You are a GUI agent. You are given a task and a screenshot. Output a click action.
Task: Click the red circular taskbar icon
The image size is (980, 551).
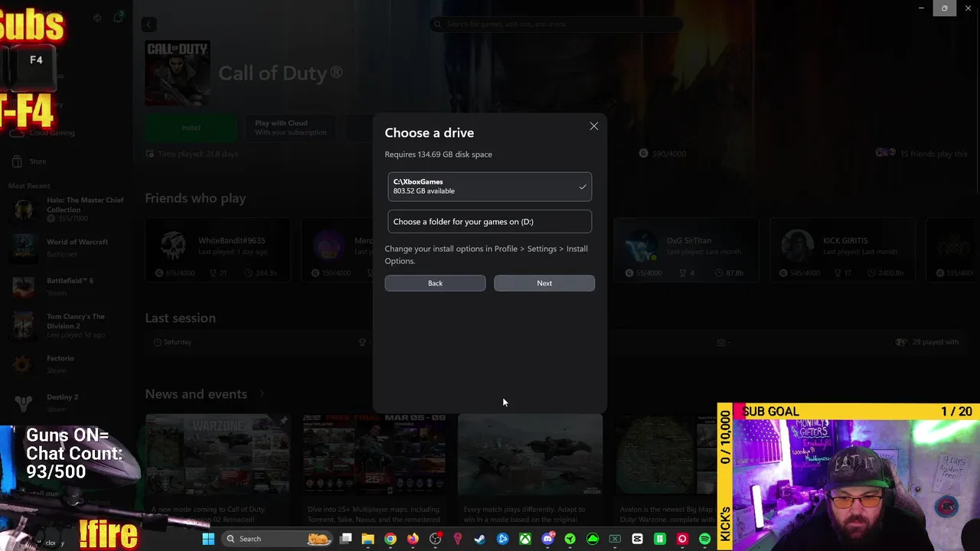(x=682, y=539)
